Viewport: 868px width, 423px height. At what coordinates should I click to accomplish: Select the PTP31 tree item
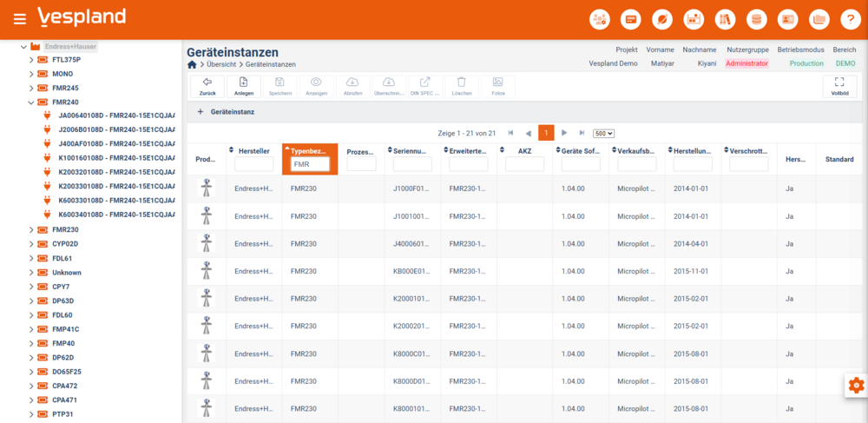[x=62, y=414]
